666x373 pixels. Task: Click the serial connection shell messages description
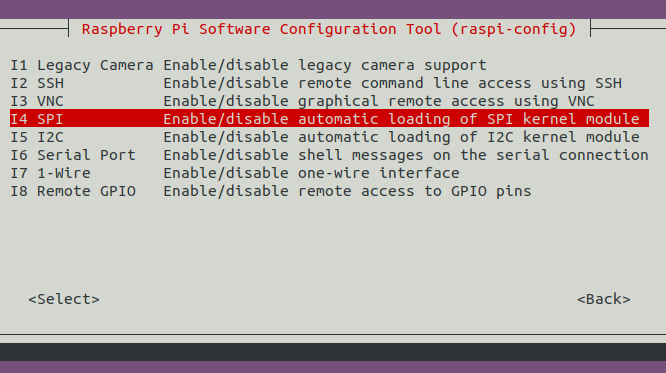406,155
